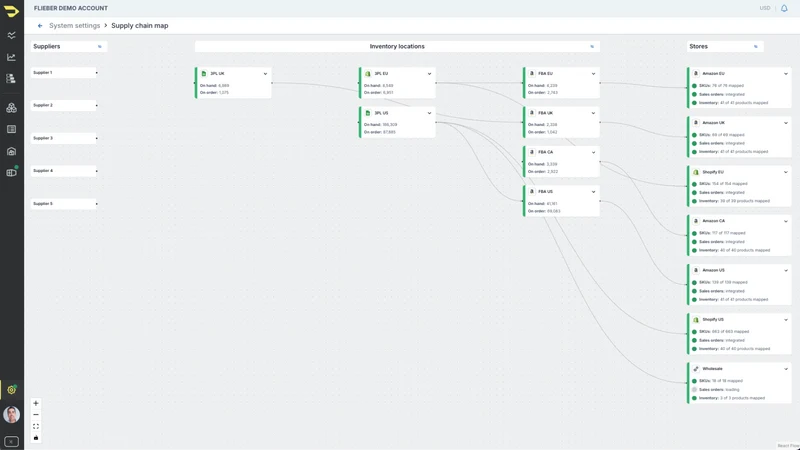Expand the 3PL US node chevron
Viewport: 800px width, 450px height.
[x=429, y=113]
